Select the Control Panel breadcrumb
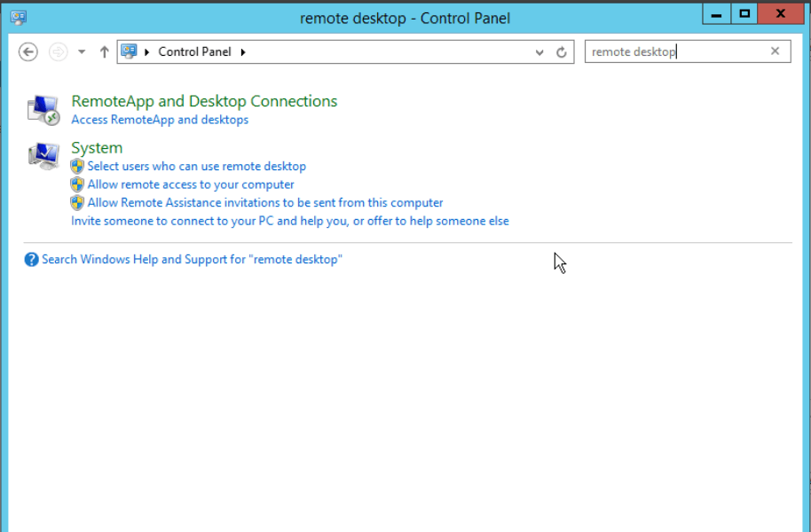811x532 pixels. 194,51
